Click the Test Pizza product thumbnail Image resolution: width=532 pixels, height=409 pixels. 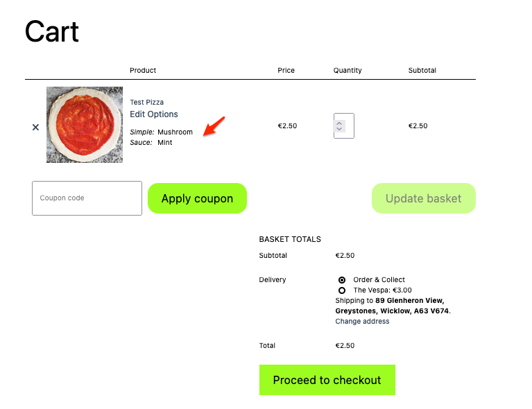tap(85, 125)
